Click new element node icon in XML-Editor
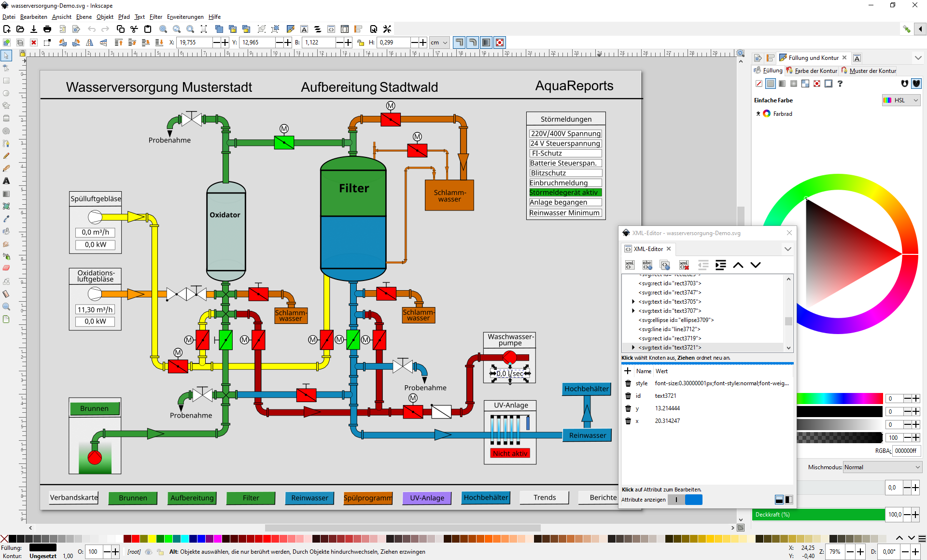The width and height of the screenshot is (927, 560). [x=630, y=265]
